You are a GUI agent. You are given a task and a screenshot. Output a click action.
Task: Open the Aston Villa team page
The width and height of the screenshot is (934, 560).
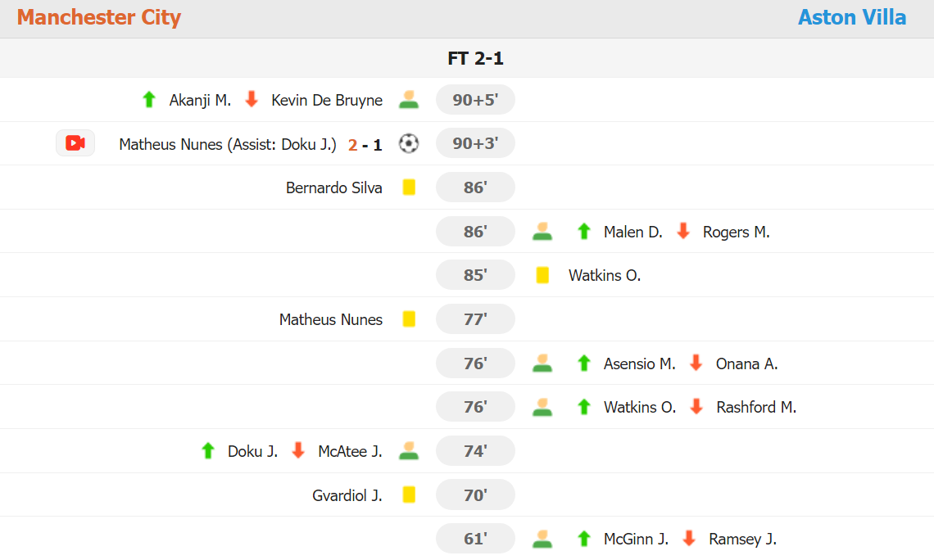[852, 17]
